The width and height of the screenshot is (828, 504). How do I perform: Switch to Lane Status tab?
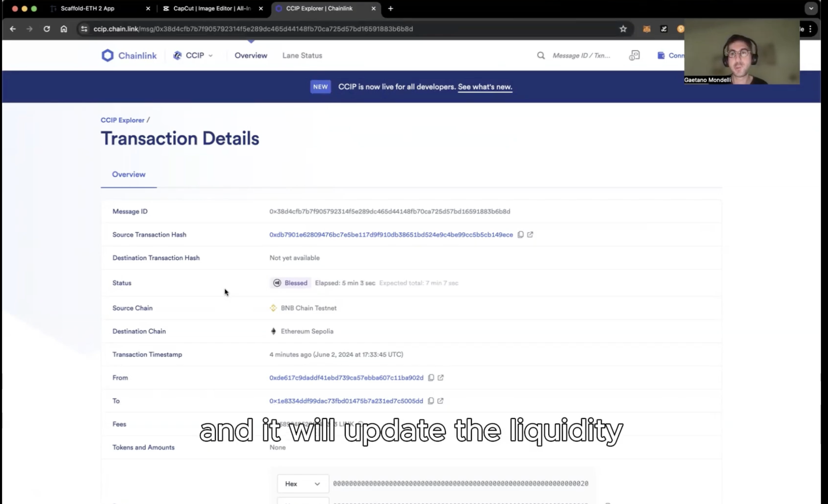pyautogui.click(x=302, y=55)
